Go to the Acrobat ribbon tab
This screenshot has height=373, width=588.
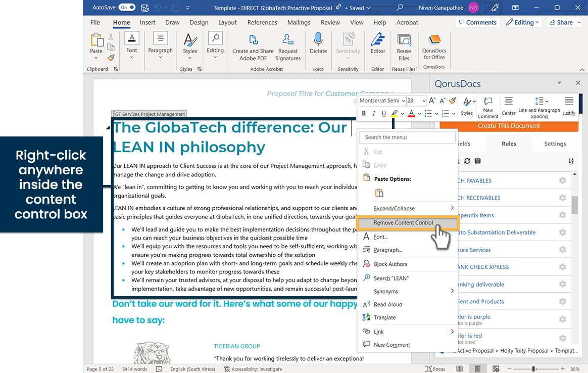click(x=407, y=23)
